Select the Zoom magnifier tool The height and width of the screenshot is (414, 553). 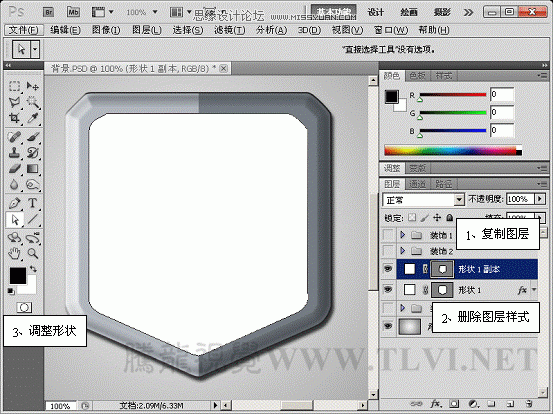[x=33, y=253]
